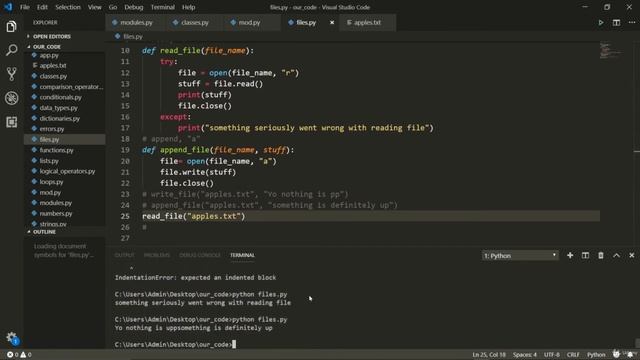
Task: Open the Debug view icon
Action: pyautogui.click(x=11, y=98)
